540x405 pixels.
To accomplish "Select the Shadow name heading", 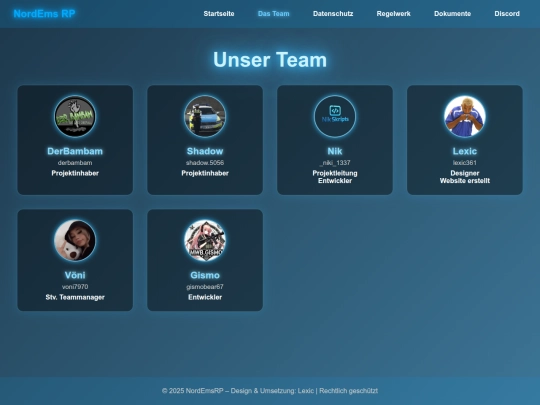I will pyautogui.click(x=205, y=151).
